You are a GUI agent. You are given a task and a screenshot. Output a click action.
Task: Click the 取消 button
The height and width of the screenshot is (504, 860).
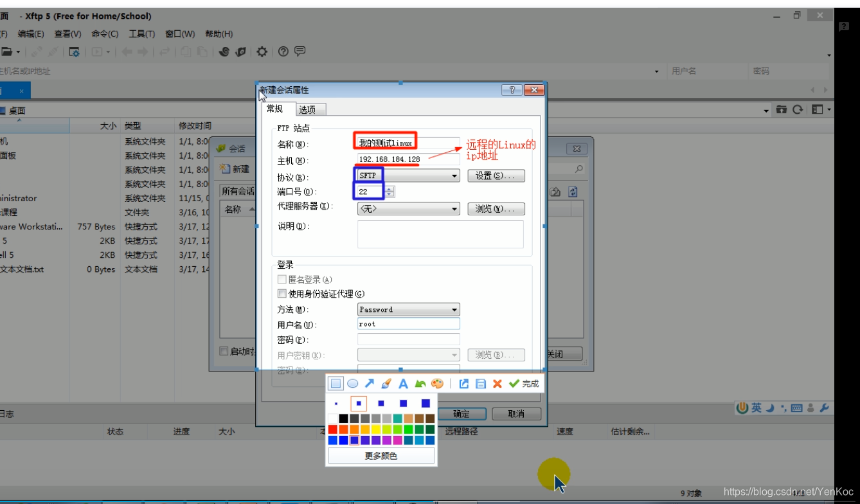point(516,414)
